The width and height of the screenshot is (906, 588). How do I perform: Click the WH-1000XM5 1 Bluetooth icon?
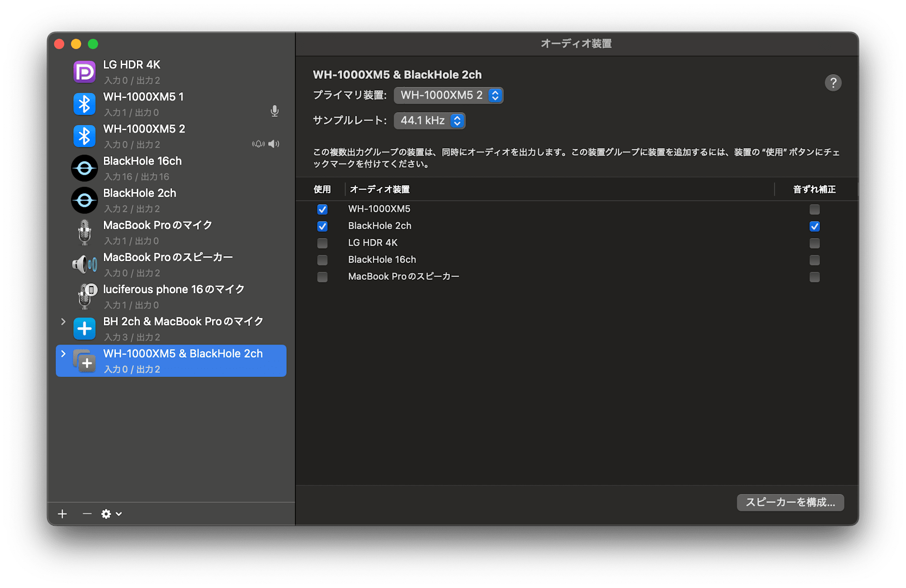pos(84,104)
